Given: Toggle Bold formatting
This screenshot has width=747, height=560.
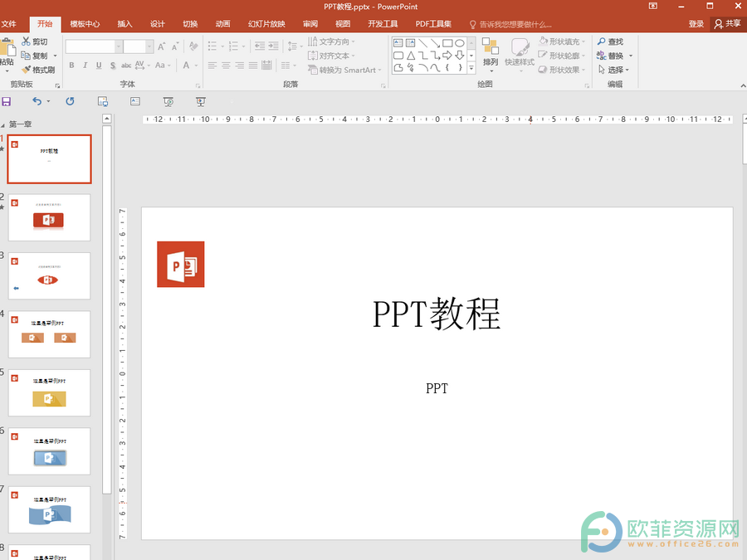Looking at the screenshot, I should [71, 66].
